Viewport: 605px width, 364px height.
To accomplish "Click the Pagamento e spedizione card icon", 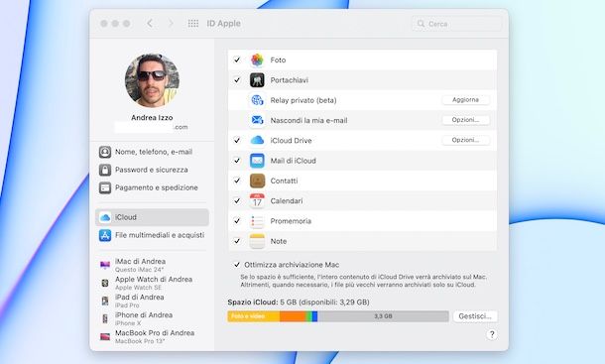I will pyautogui.click(x=105, y=187).
